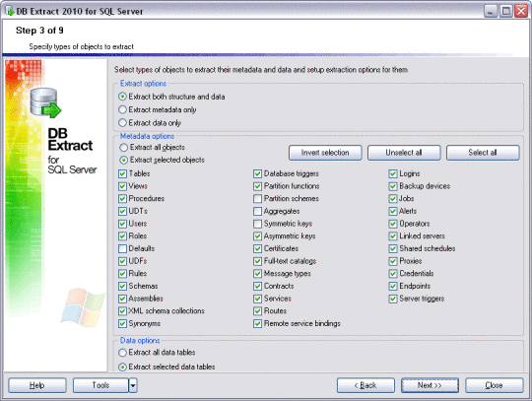Uncheck the UDTs checkbox

coord(122,212)
